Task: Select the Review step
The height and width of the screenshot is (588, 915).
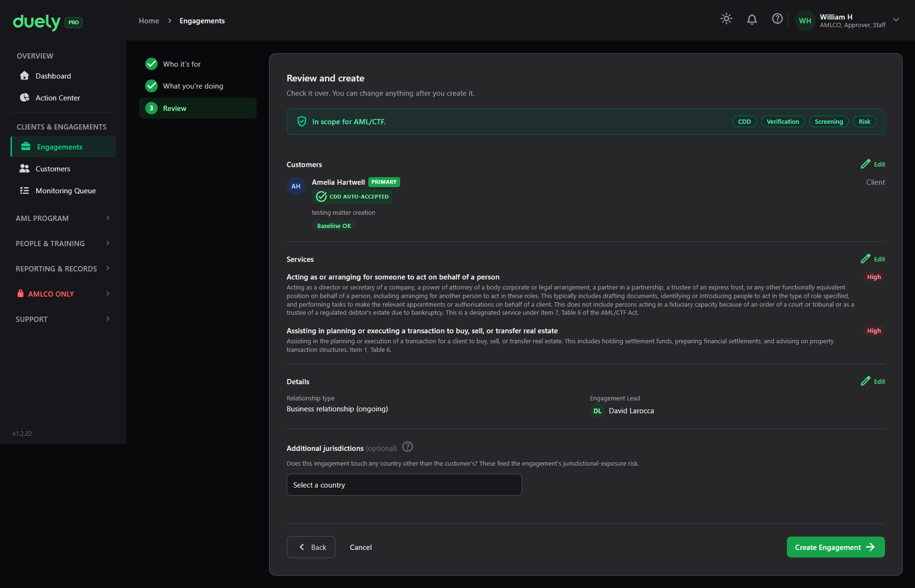Action: click(198, 108)
